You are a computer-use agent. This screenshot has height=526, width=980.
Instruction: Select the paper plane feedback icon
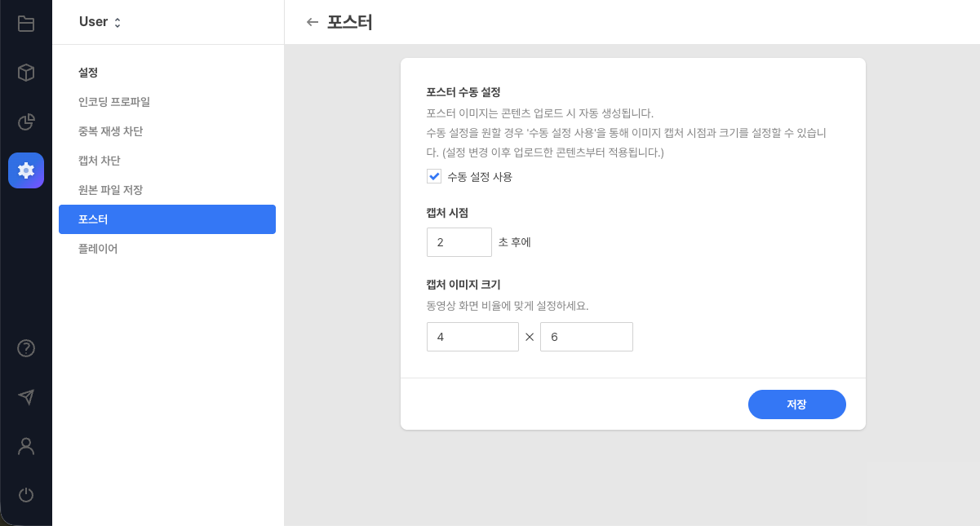[25, 397]
